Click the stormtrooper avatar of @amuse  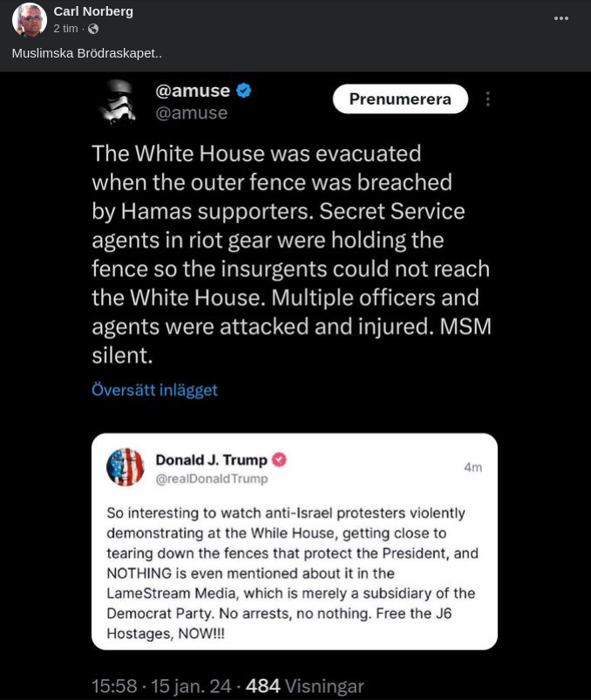click(x=118, y=102)
